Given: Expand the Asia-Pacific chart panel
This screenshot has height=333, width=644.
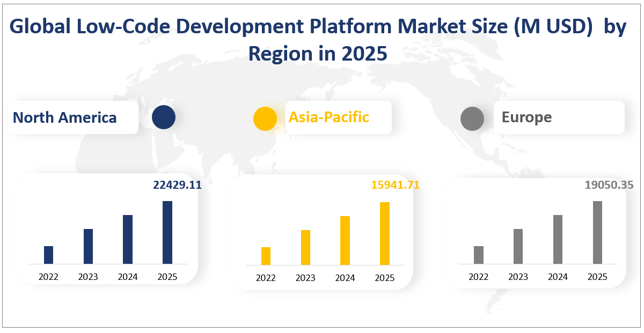Looking at the screenshot, I should [322, 231].
